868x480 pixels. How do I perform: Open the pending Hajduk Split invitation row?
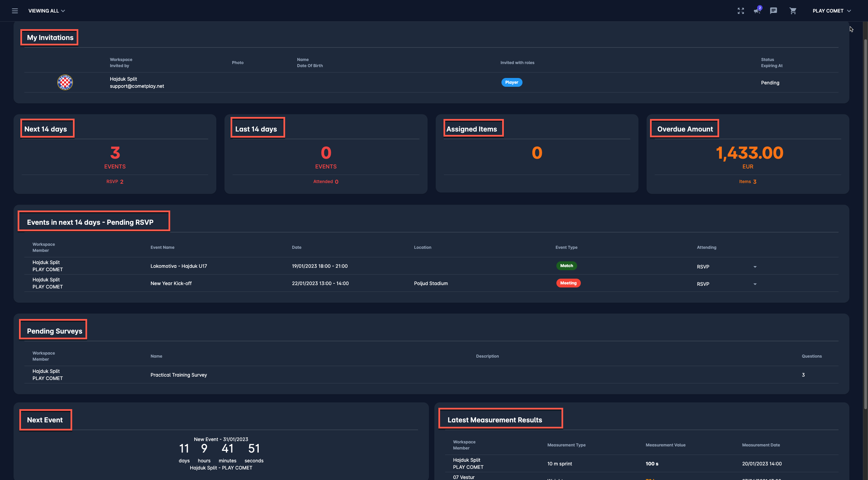(x=431, y=82)
